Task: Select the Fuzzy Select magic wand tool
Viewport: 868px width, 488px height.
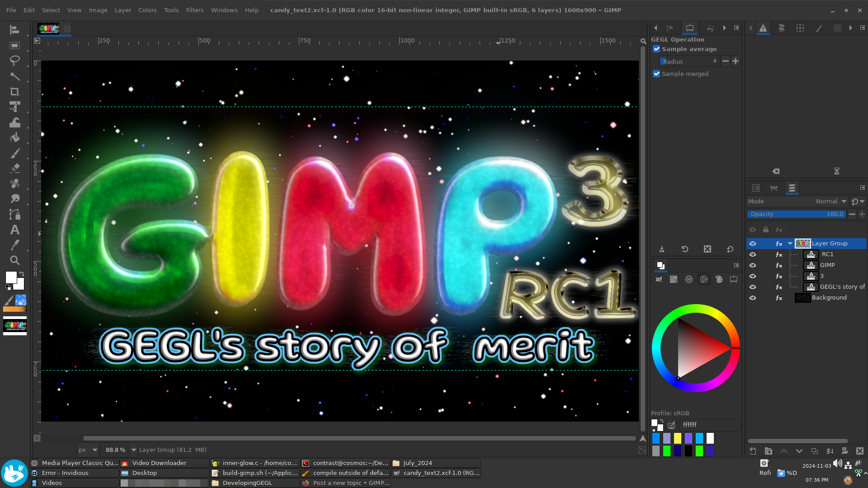Action: click(x=14, y=76)
